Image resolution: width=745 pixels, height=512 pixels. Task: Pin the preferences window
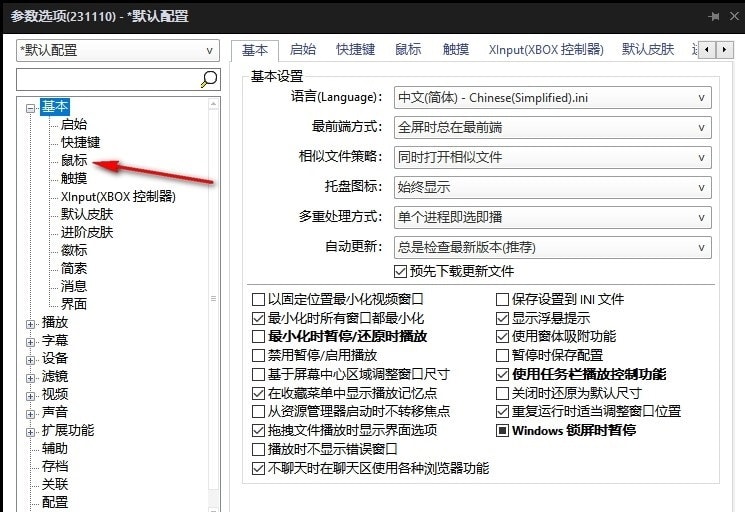[x=714, y=17]
